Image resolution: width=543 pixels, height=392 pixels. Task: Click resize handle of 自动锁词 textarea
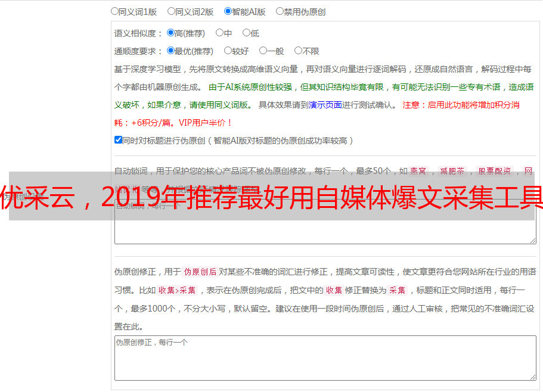(x=533, y=241)
